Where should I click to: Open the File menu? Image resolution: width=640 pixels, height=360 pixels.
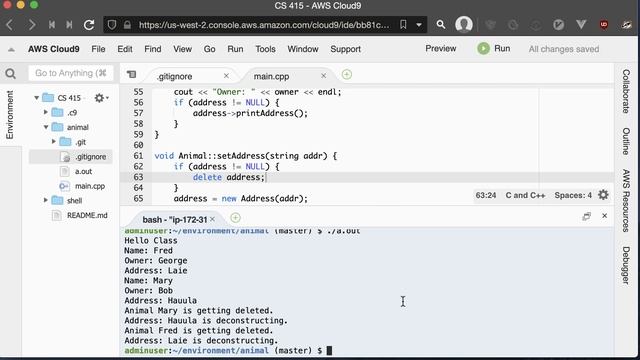tap(98, 49)
